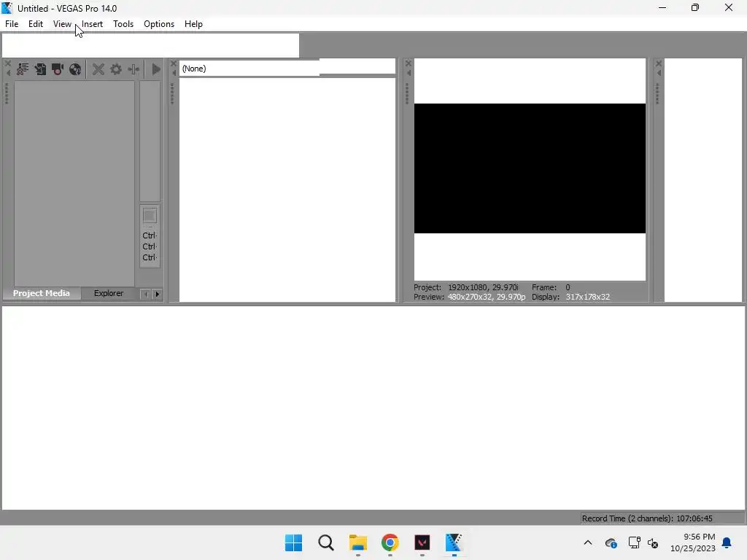Click the display network tray icon
Image resolution: width=747 pixels, height=560 pixels.
634,542
